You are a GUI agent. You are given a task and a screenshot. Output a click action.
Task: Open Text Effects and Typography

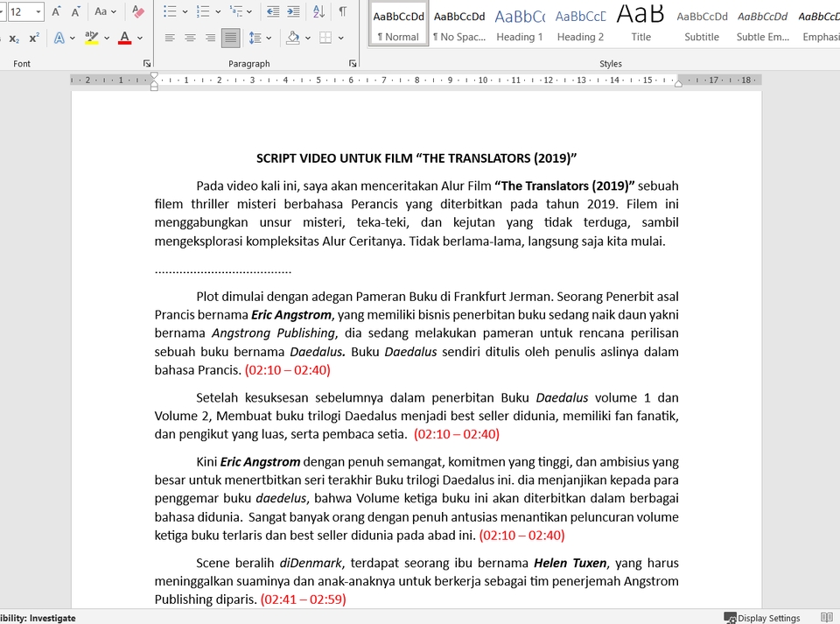pos(59,38)
